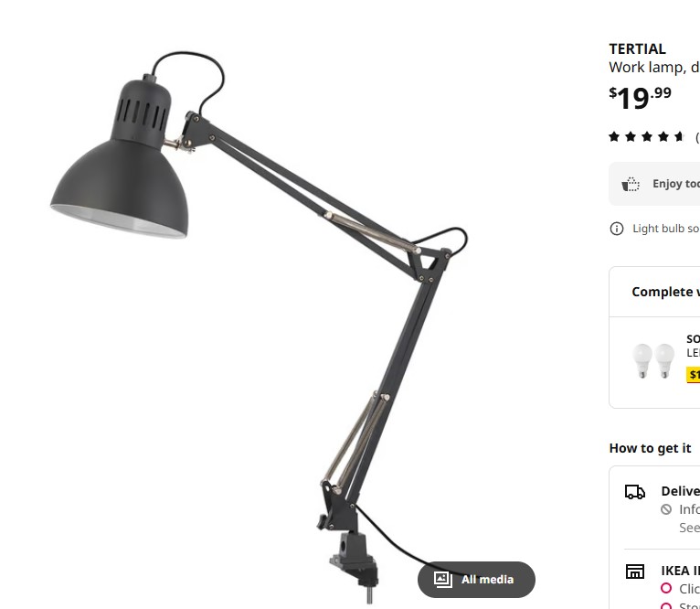
Task: Open the Enjoy today banner
Action: click(654, 184)
